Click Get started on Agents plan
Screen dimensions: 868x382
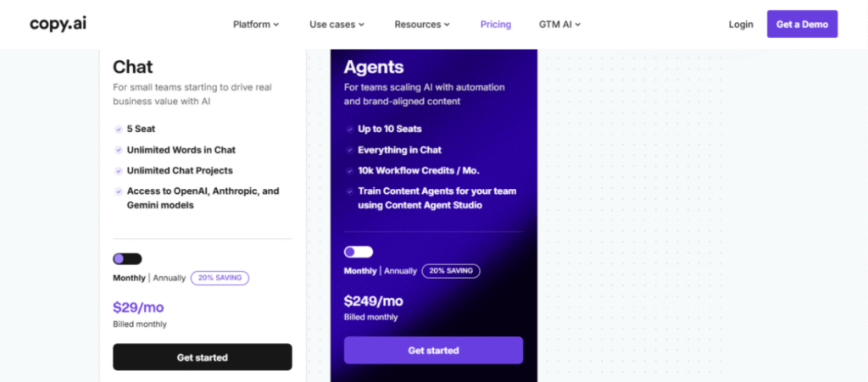(x=433, y=351)
